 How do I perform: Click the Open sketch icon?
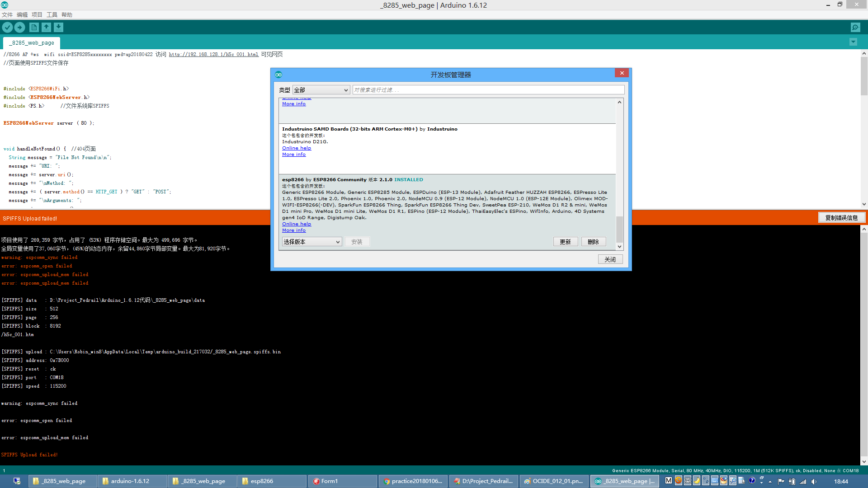[46, 28]
